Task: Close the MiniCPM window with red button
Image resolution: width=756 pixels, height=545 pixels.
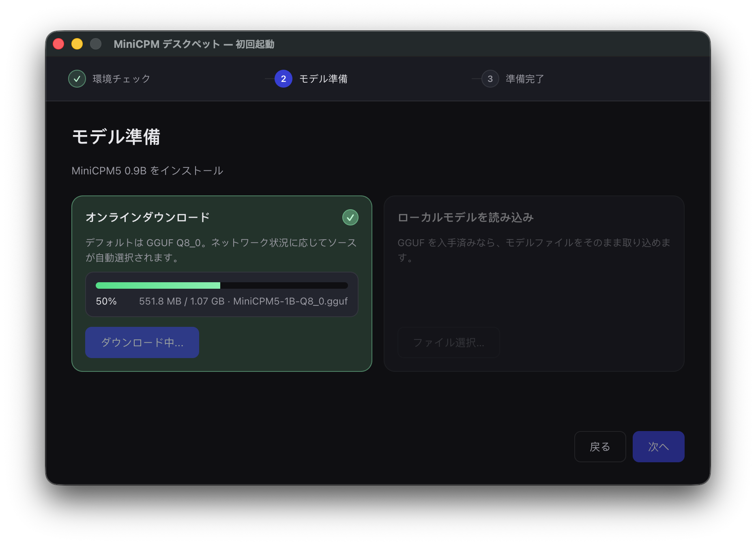Action: pyautogui.click(x=58, y=44)
